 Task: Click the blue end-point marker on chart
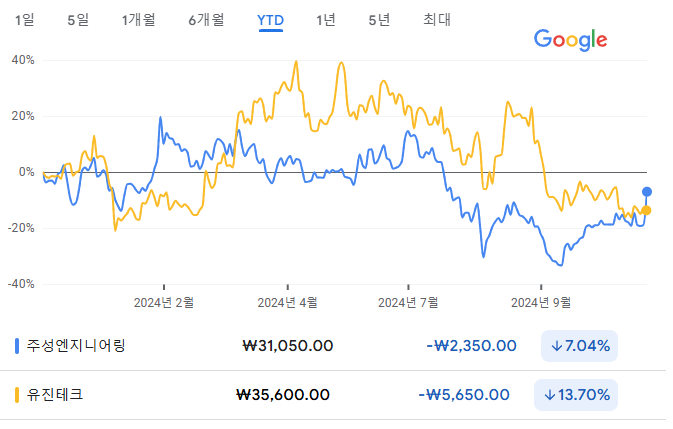pyautogui.click(x=646, y=192)
